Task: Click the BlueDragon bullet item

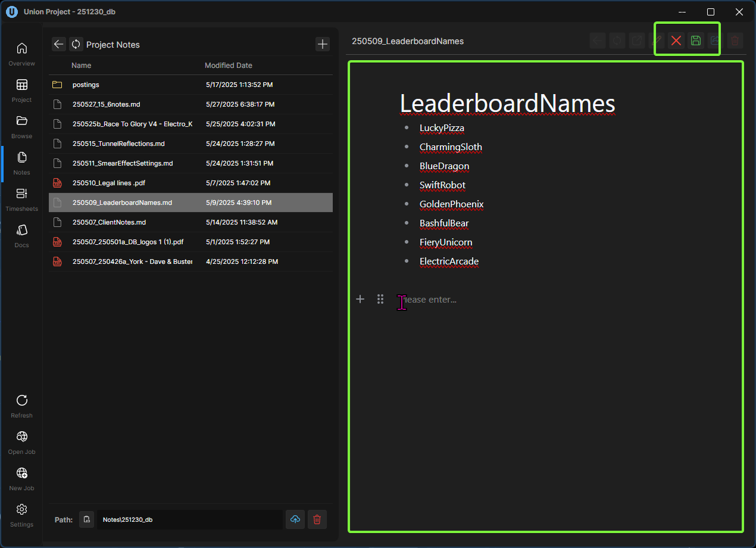Action: (x=444, y=166)
